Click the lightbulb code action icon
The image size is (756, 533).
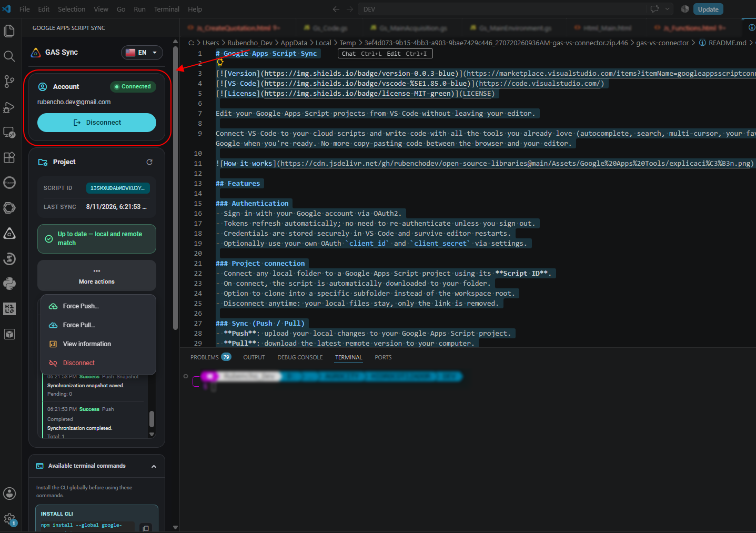click(x=220, y=63)
